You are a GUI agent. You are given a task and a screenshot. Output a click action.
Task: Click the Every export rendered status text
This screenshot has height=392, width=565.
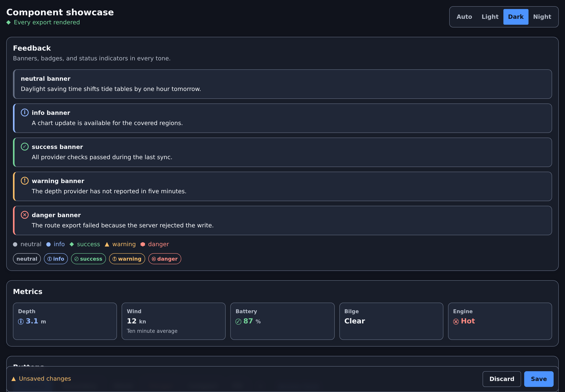47,22
